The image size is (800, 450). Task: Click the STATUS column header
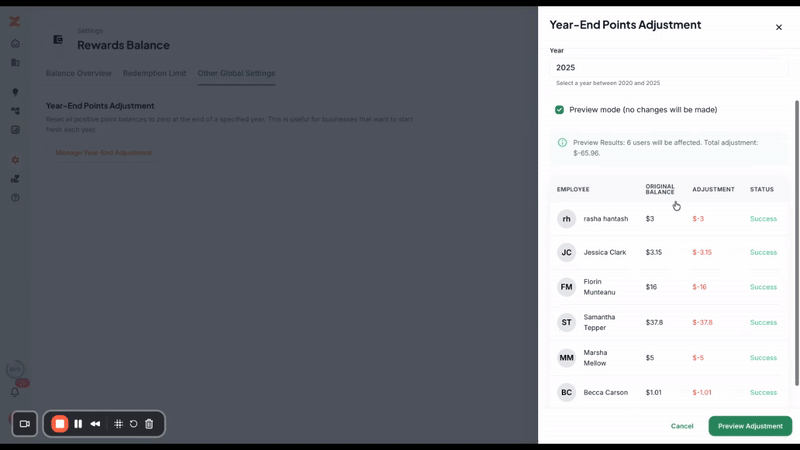[x=762, y=189]
